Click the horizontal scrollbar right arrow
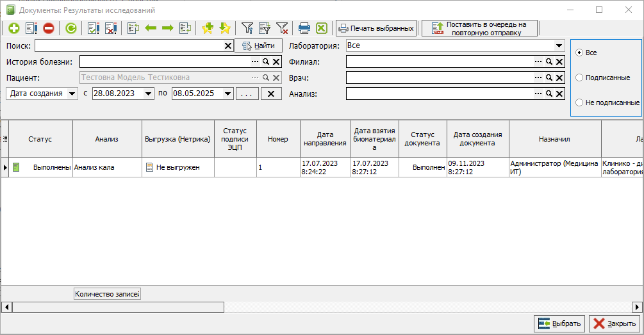Screen dimensions: 644x335 [x=637, y=307]
